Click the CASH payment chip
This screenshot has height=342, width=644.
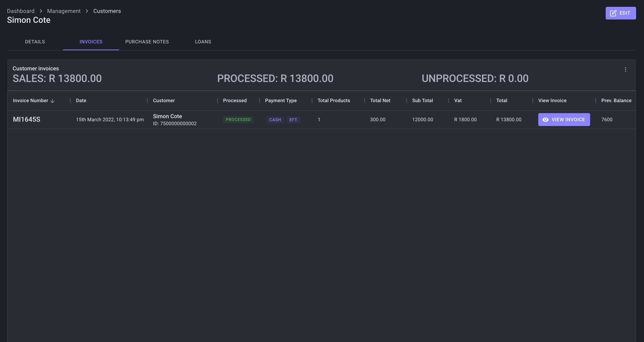tap(275, 120)
